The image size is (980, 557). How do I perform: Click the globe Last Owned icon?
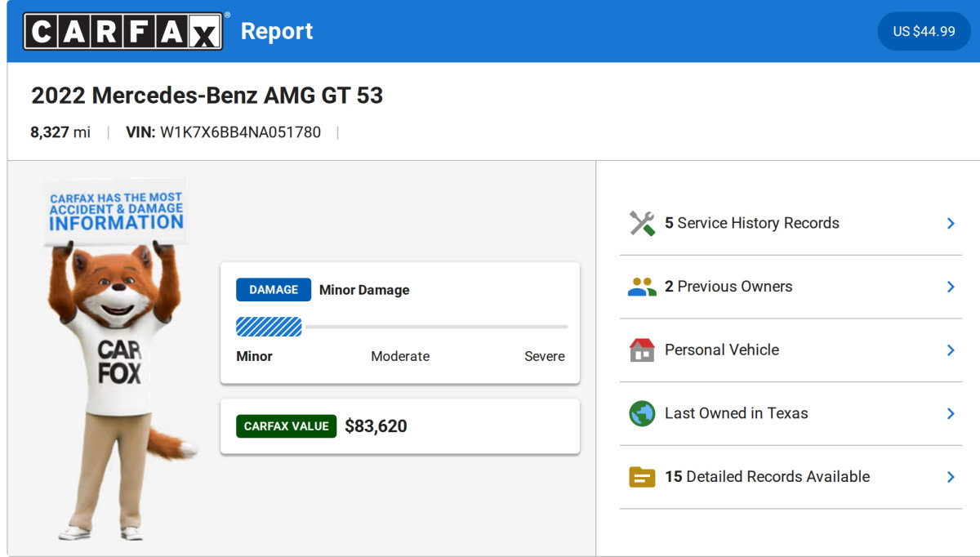click(x=642, y=413)
